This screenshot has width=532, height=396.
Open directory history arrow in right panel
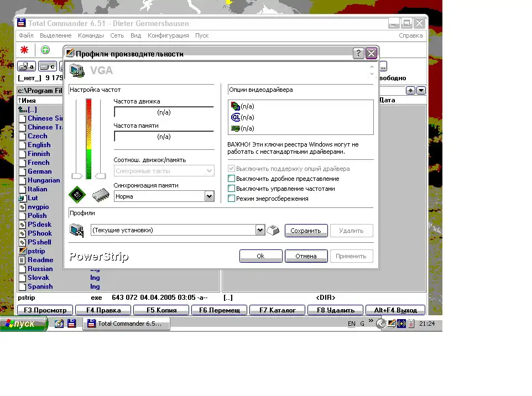coord(421,91)
